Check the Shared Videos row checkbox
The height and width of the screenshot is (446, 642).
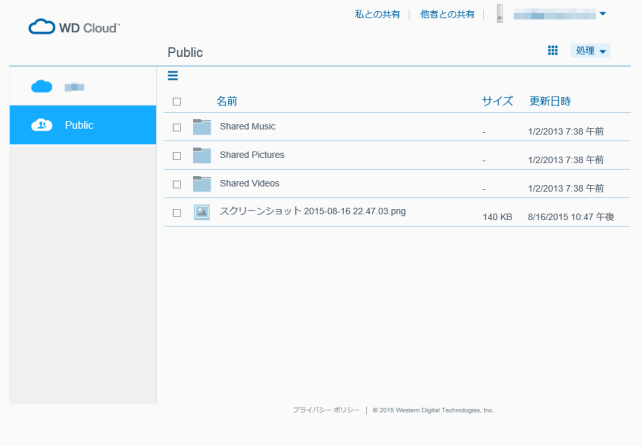[177, 185]
